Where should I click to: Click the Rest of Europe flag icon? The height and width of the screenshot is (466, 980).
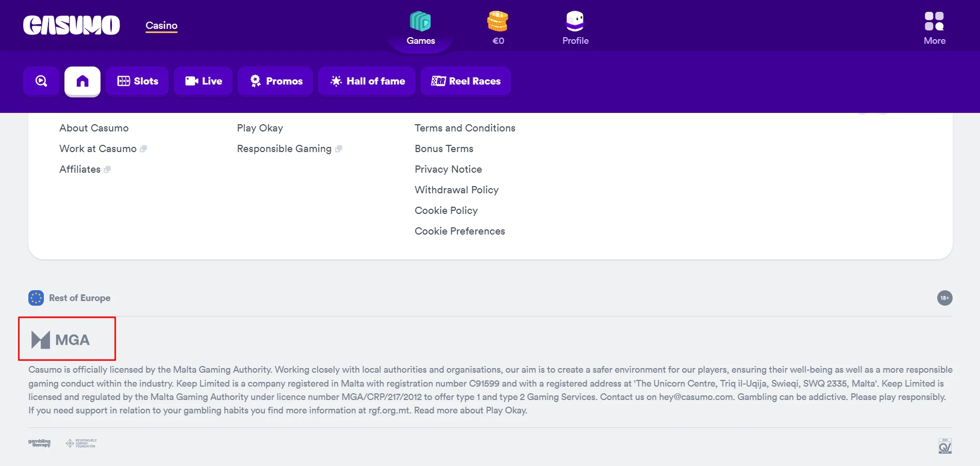pos(36,298)
